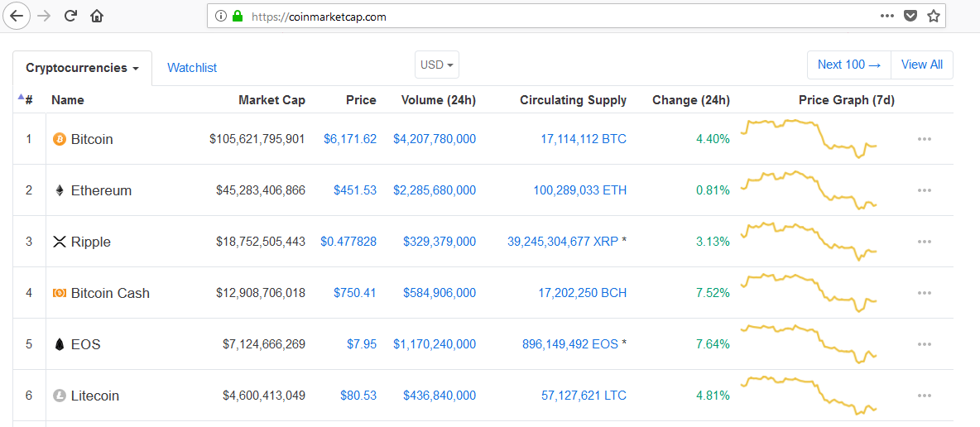Open the more options dots for Bitcoin row
Image resolution: width=980 pixels, height=427 pixels.
924,139
